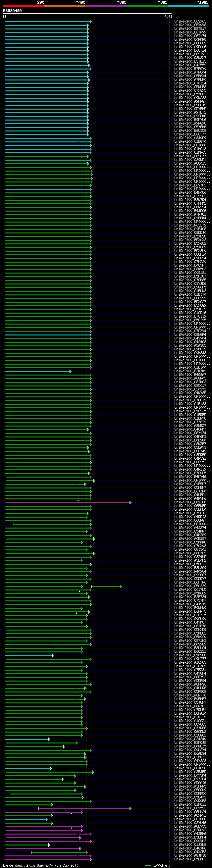Select hit label UniRef100_Q8W2X7
This screenshot has height=868, width=212.
(190, 58)
